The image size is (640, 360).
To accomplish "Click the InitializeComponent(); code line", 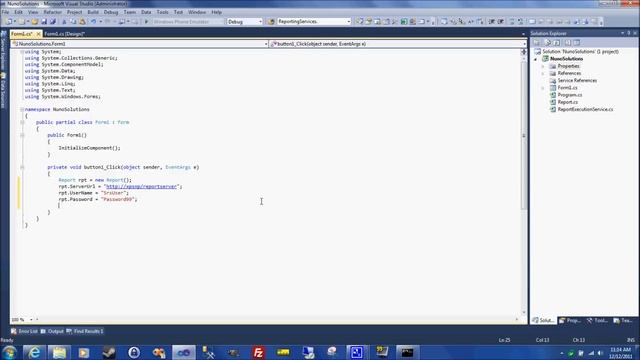I will click(89, 148).
